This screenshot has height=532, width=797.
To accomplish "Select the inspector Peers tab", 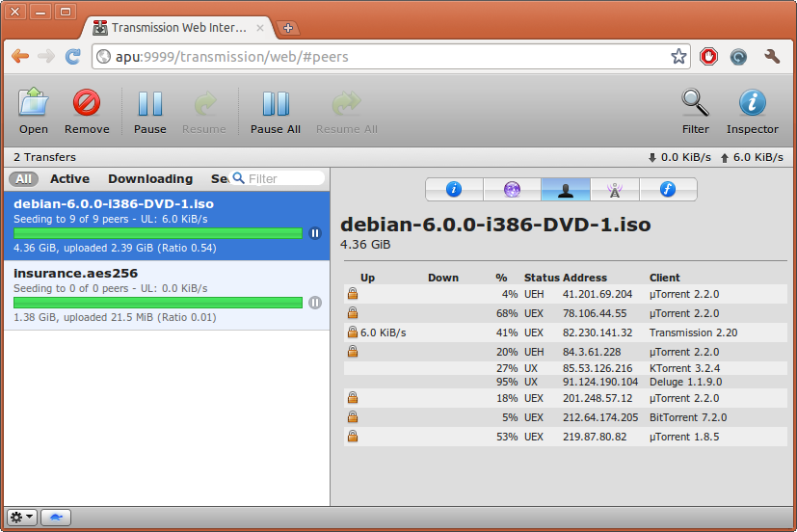I will point(565,190).
